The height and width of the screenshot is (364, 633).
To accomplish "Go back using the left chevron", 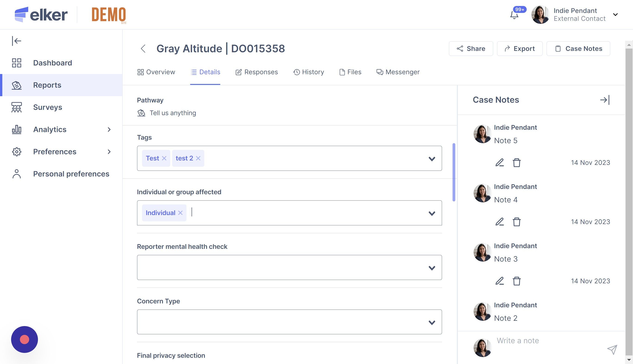I will pos(143,49).
